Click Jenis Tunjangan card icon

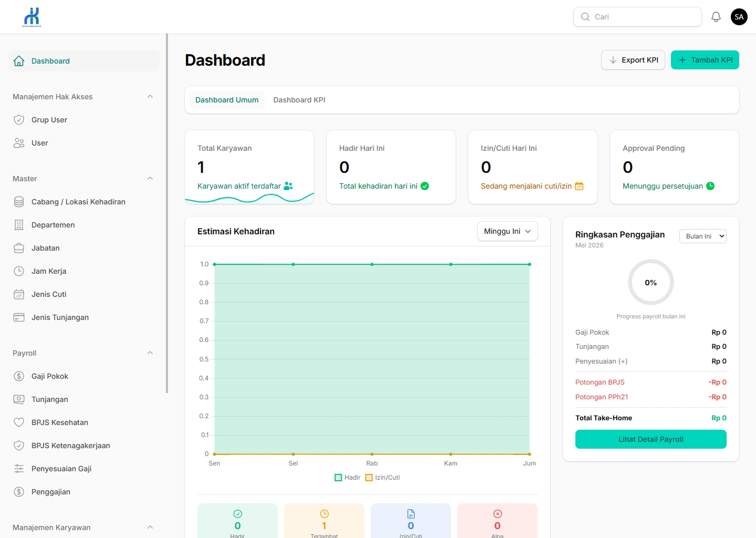click(19, 317)
